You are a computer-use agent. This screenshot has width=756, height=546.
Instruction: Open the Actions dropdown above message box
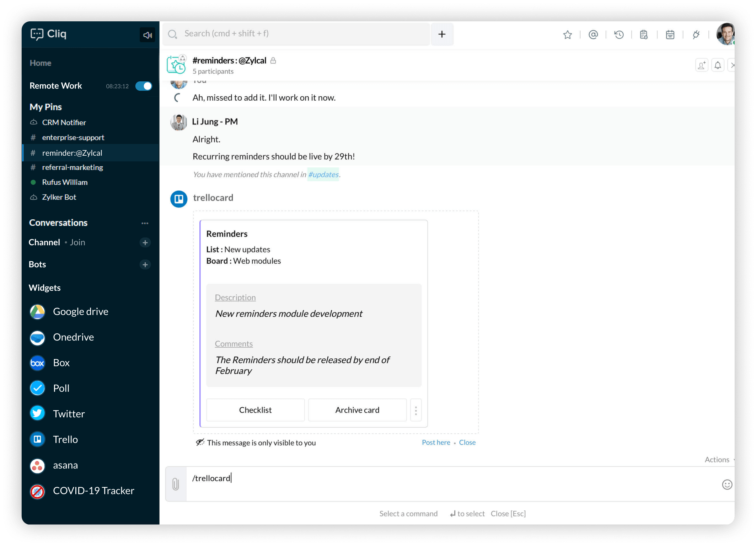coord(719,460)
